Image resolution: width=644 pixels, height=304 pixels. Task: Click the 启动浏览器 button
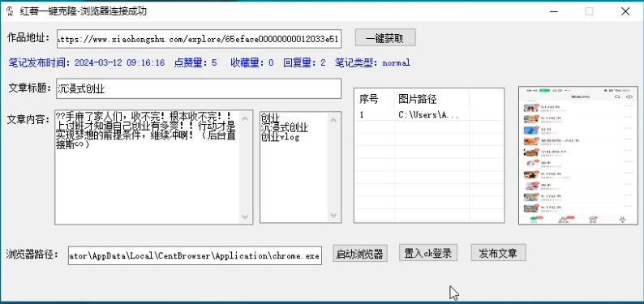(x=360, y=254)
